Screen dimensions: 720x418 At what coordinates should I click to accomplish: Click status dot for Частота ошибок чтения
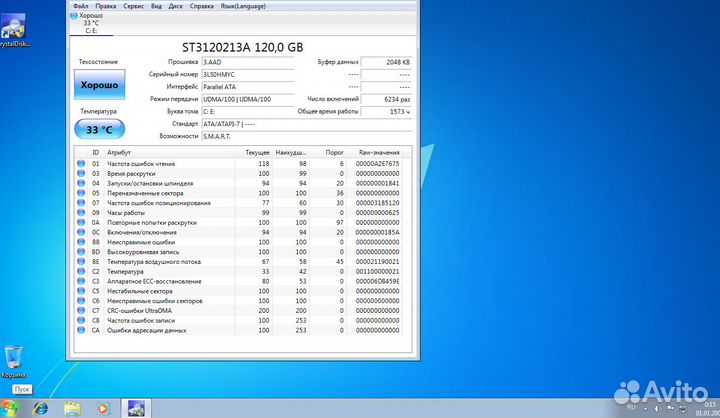(81, 163)
